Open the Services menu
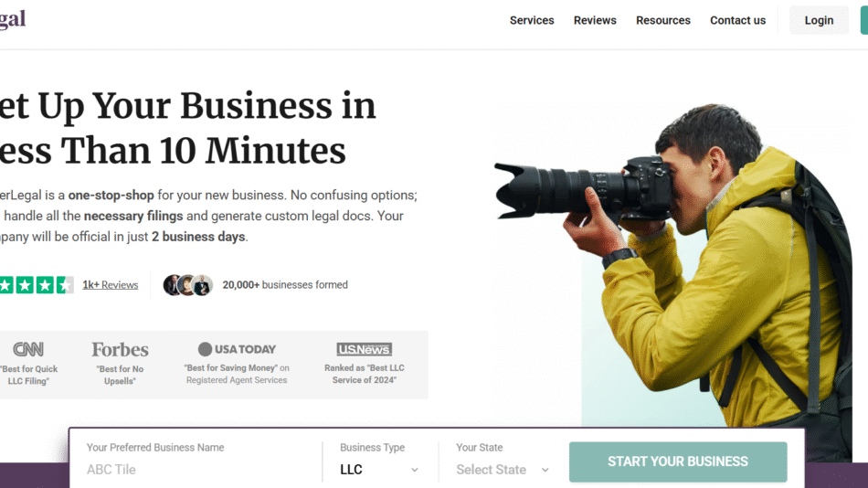Viewport: 868px width, 488px height. tap(532, 20)
